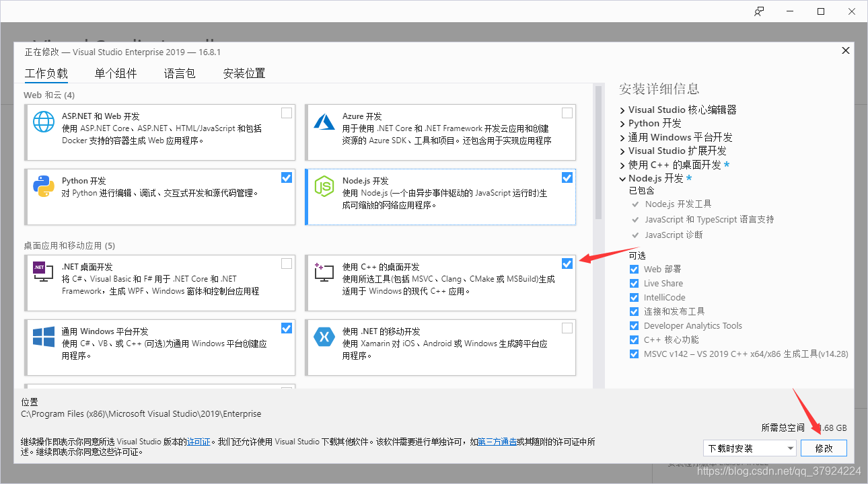The width and height of the screenshot is (868, 484).
Task: Collapse the Node.js 开发 details section
Action: tap(622, 179)
